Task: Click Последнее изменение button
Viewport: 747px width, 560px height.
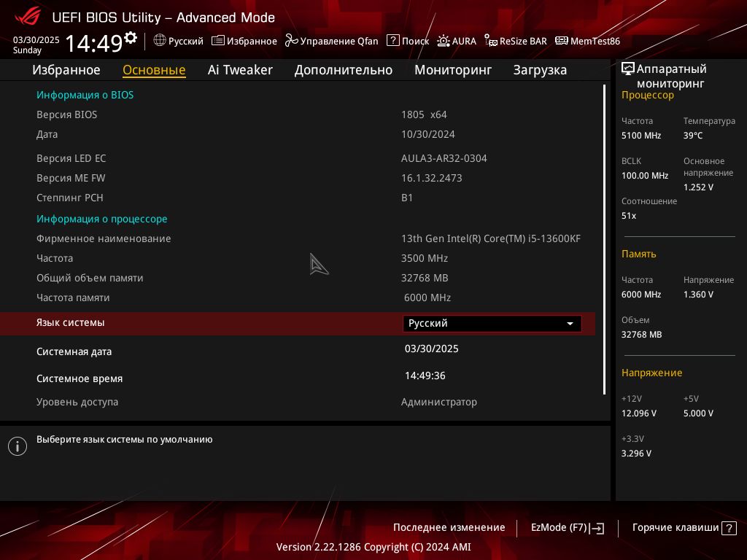Action: pyautogui.click(x=449, y=528)
